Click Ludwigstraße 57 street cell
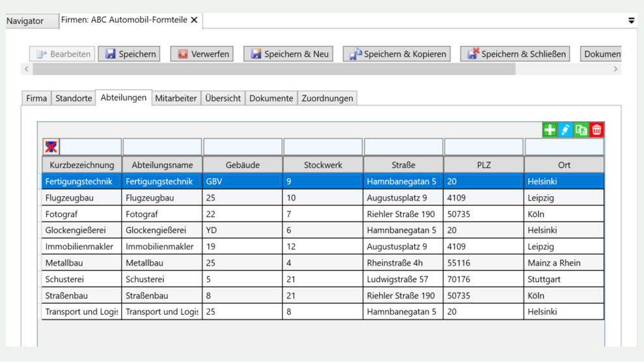 (x=403, y=279)
